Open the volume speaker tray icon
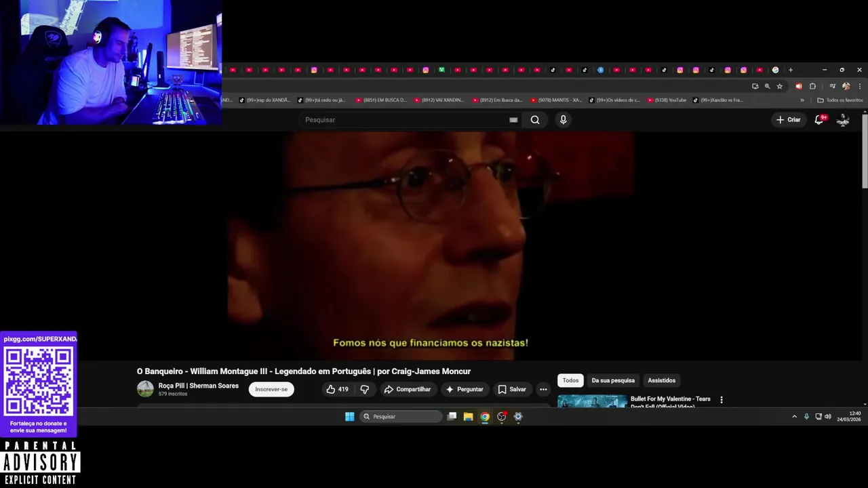868x488 pixels. coord(828,416)
